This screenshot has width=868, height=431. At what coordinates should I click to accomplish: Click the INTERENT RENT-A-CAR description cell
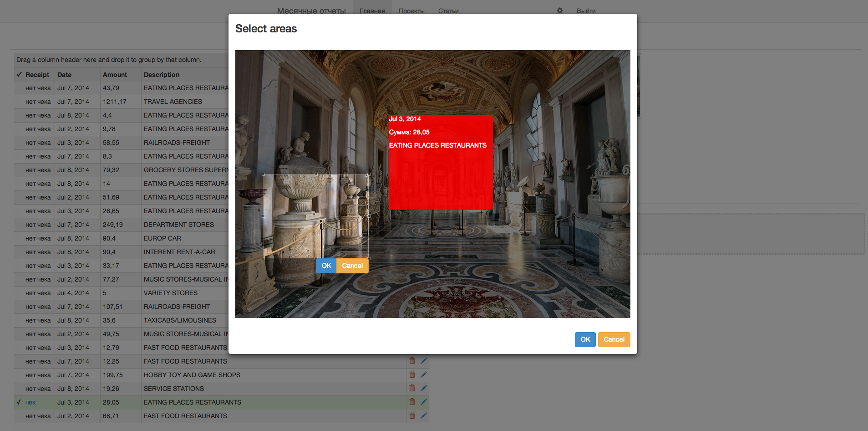click(179, 252)
